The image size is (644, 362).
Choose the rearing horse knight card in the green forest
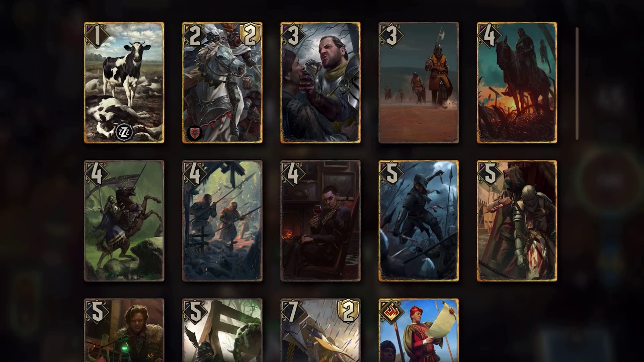tap(124, 221)
